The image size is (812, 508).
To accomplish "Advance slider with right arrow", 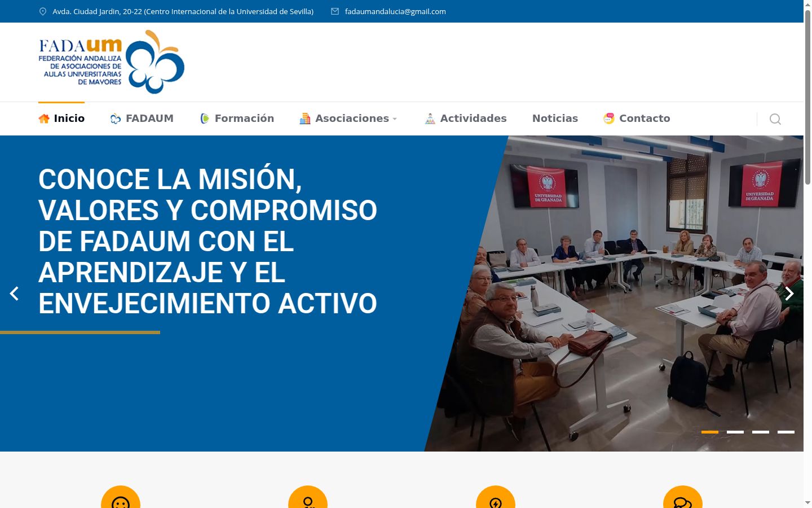I will (789, 294).
